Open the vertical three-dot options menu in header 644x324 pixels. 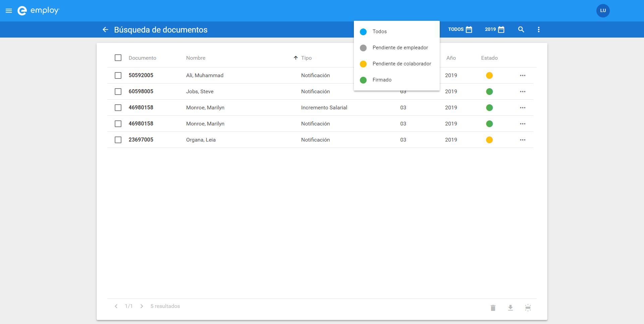539,30
